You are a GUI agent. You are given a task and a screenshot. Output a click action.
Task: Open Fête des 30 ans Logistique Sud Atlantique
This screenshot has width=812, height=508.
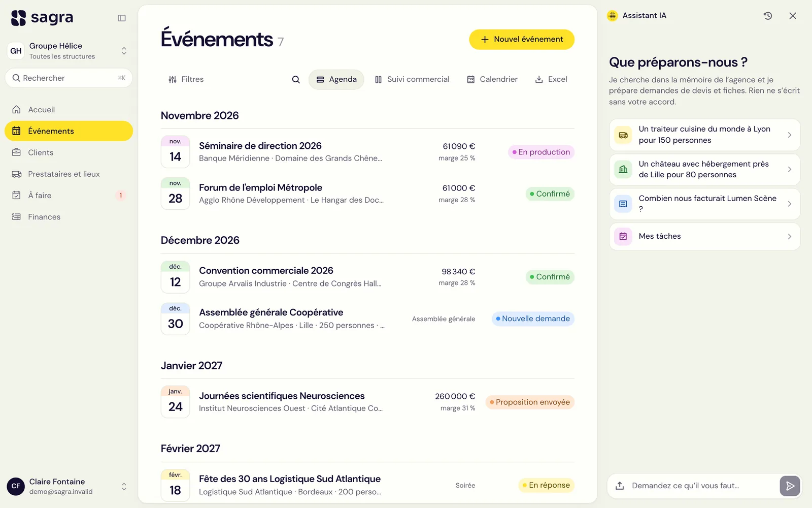click(x=367, y=485)
